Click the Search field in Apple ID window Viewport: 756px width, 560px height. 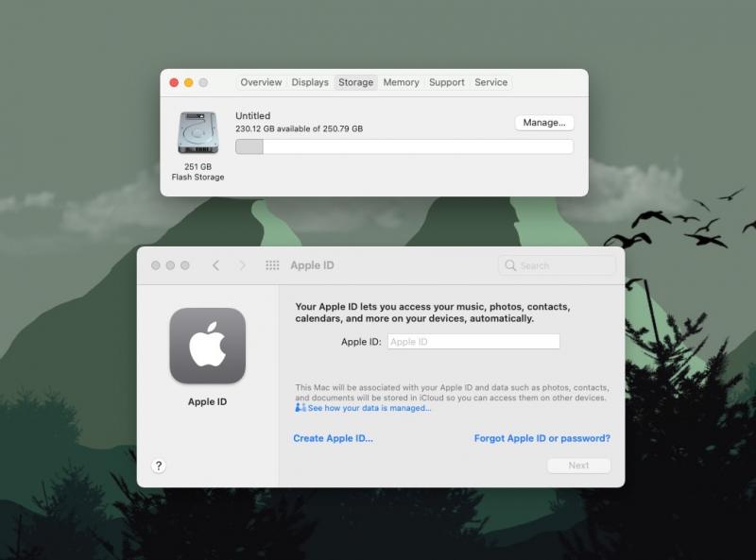point(557,265)
